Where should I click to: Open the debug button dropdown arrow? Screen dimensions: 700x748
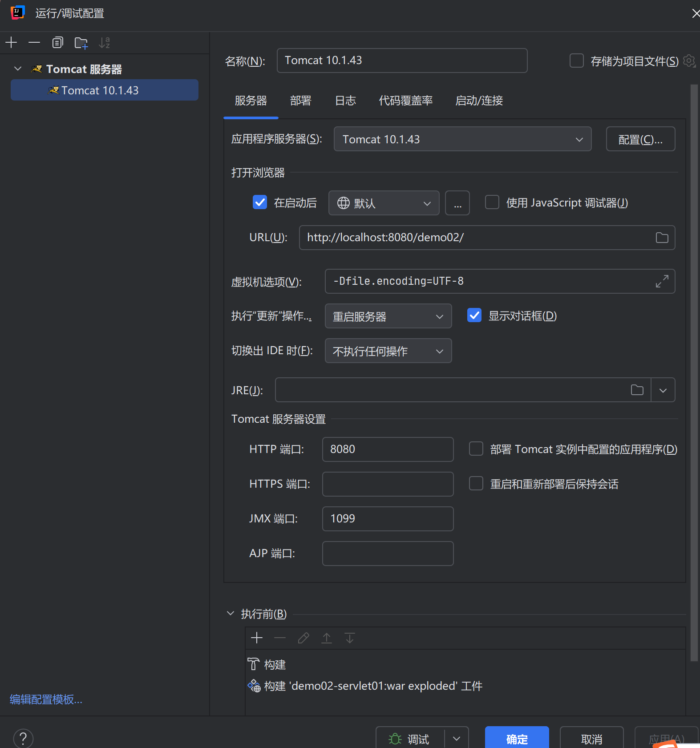point(457,739)
